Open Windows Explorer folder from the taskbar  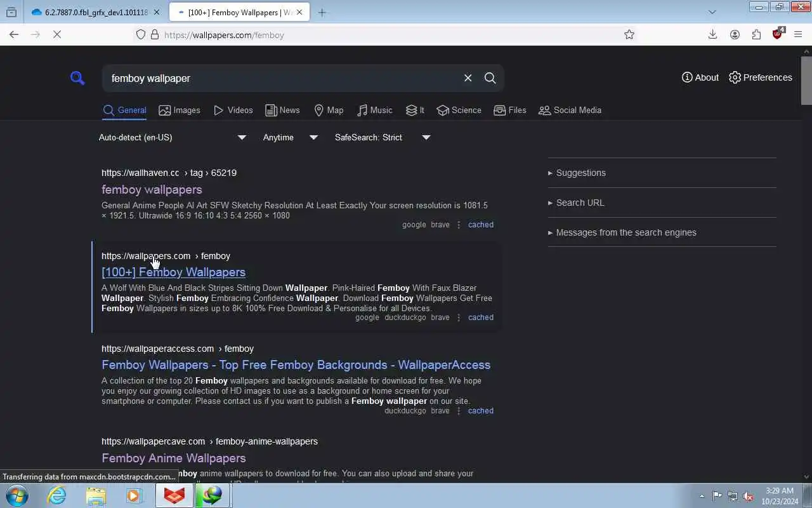pyautogui.click(x=96, y=495)
